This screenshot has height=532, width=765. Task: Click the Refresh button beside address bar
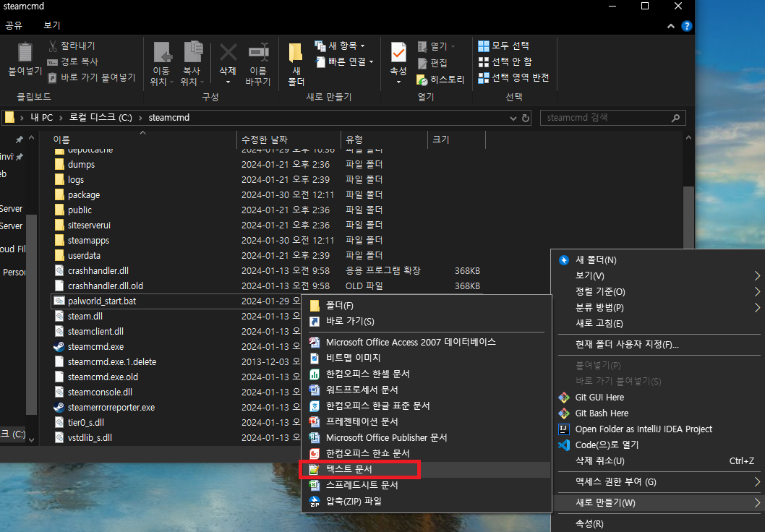[x=526, y=118]
